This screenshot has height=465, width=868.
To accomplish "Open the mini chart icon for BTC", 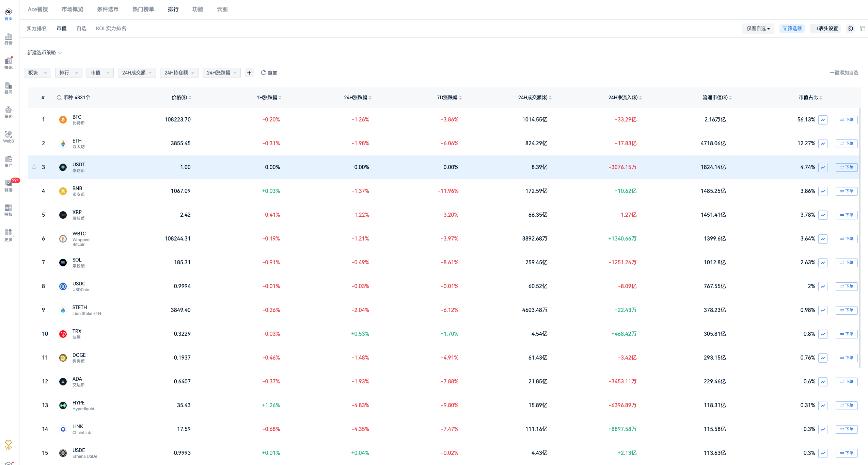I will point(823,120).
